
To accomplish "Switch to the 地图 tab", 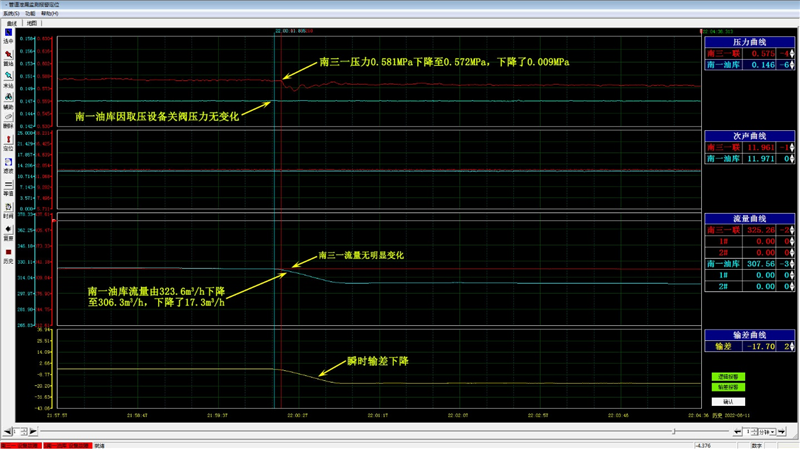I will [32, 23].
